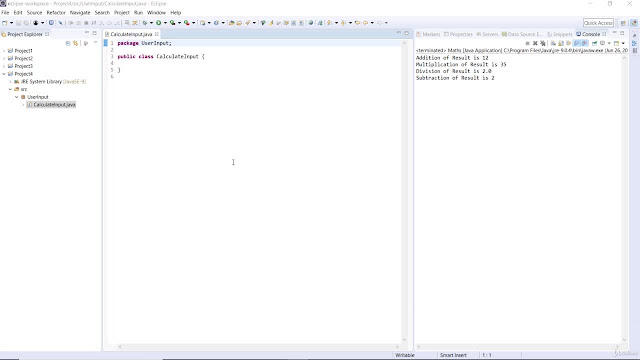Select the CalculateInput.java editor tab
640x360 pixels.
(131, 34)
